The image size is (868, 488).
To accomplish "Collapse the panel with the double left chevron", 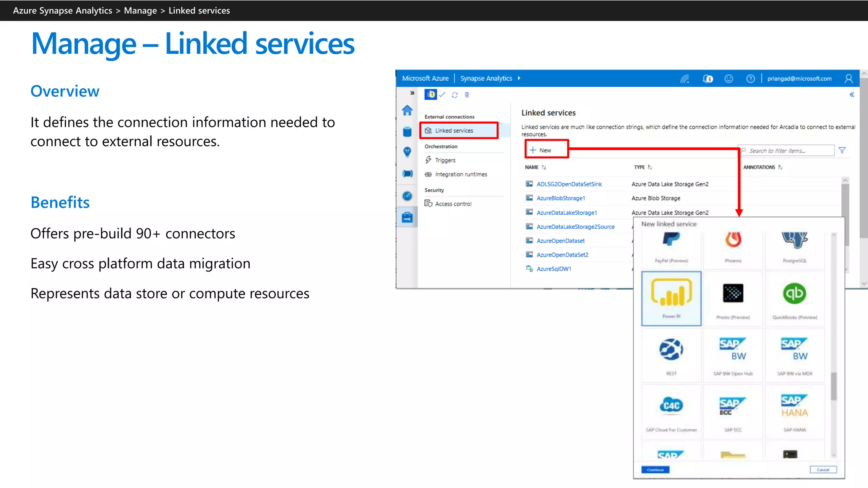I will click(851, 94).
